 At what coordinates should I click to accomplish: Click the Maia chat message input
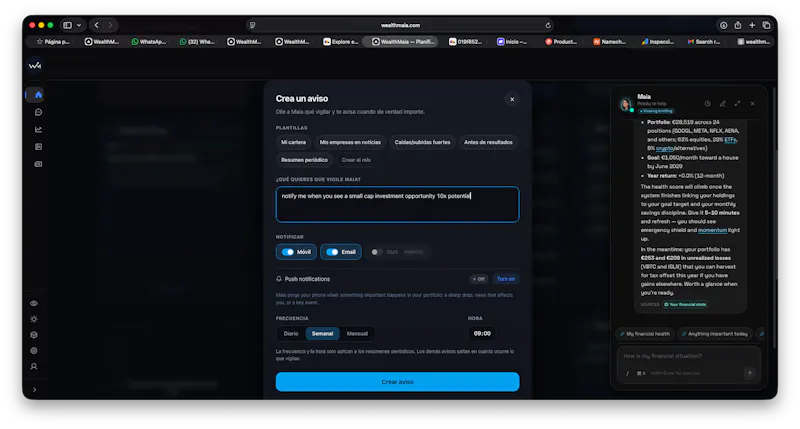coord(689,357)
